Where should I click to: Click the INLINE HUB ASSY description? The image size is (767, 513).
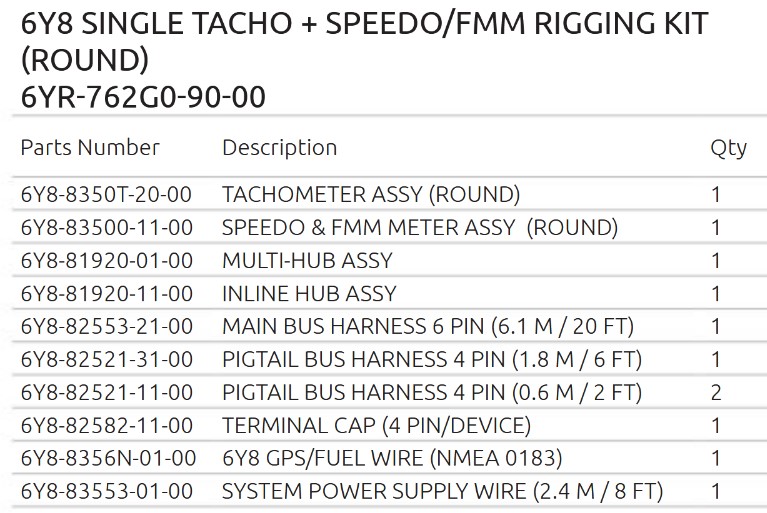click(309, 293)
